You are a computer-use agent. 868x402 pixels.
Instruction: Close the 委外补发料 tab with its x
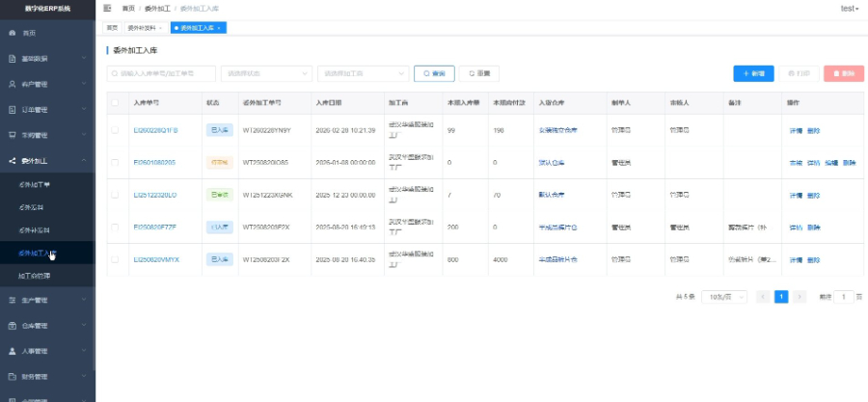point(160,28)
